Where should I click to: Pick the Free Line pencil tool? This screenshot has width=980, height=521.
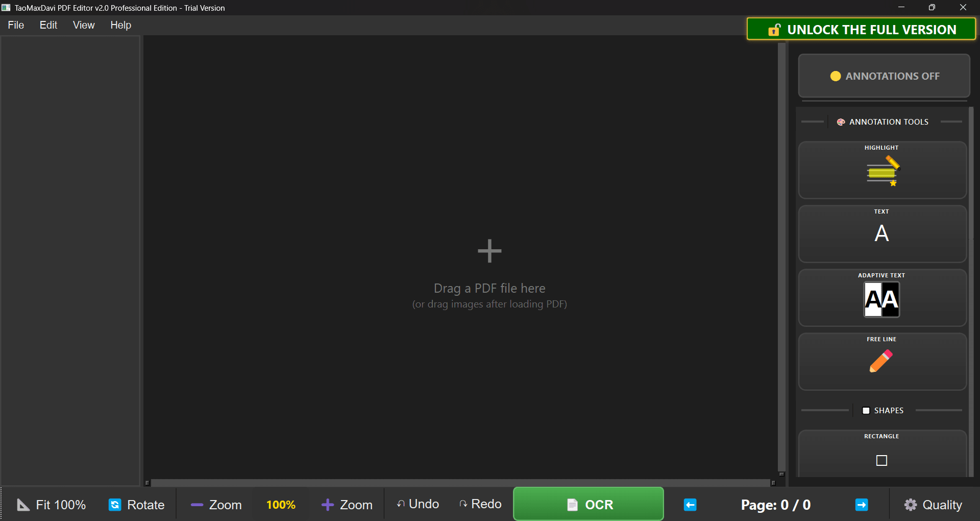click(882, 362)
